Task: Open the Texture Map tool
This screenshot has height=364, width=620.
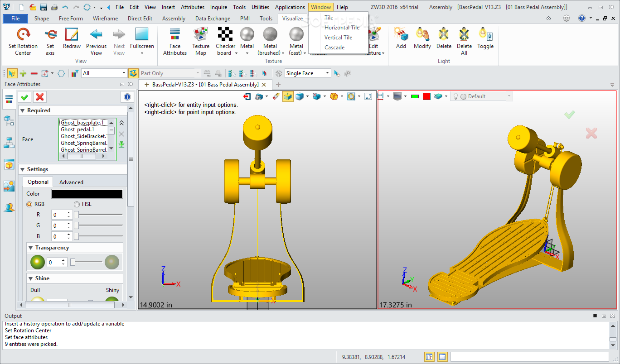Action: click(201, 42)
